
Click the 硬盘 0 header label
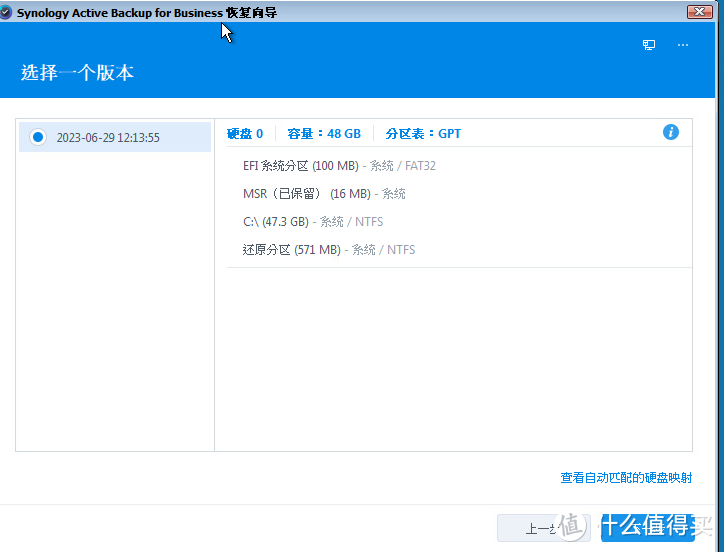(x=245, y=134)
